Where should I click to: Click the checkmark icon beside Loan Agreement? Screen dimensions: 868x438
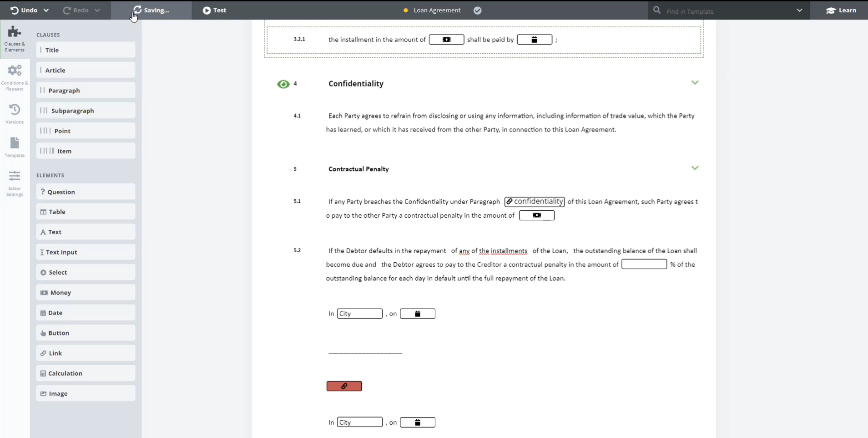pyautogui.click(x=477, y=10)
